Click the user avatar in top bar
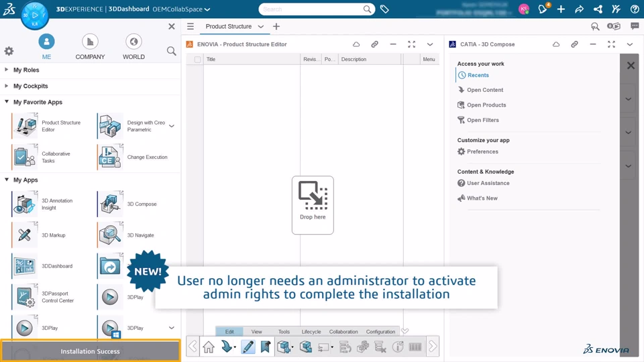The height and width of the screenshot is (362, 644). coord(524,9)
